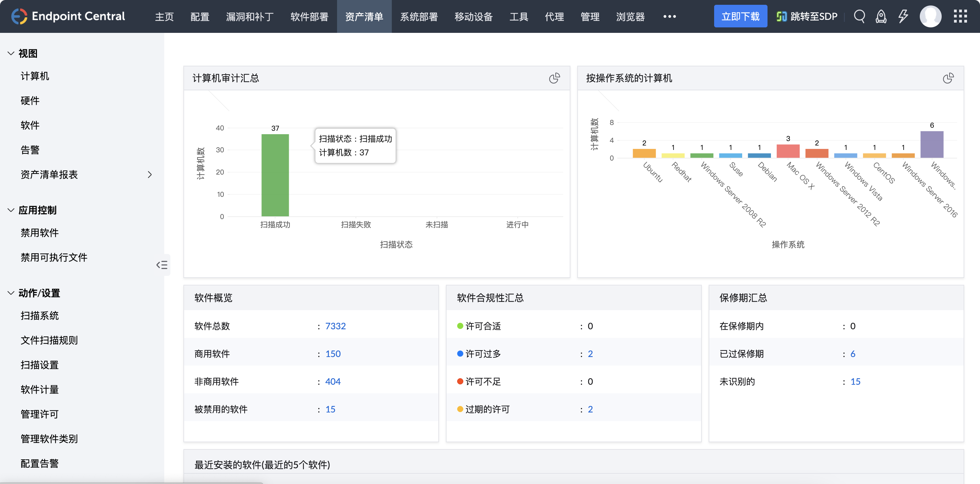Image resolution: width=980 pixels, height=484 pixels.
Task: Collapse the 视图 section
Action: point(11,53)
